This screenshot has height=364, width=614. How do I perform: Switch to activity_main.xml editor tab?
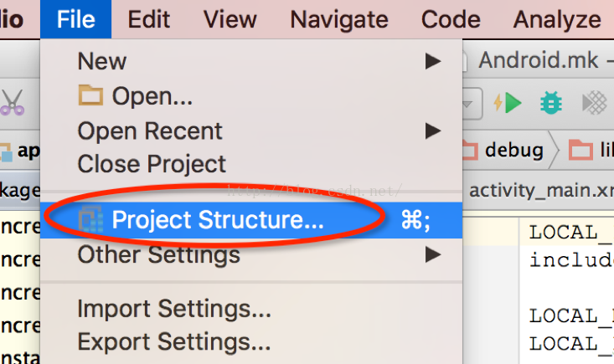pyautogui.click(x=540, y=191)
